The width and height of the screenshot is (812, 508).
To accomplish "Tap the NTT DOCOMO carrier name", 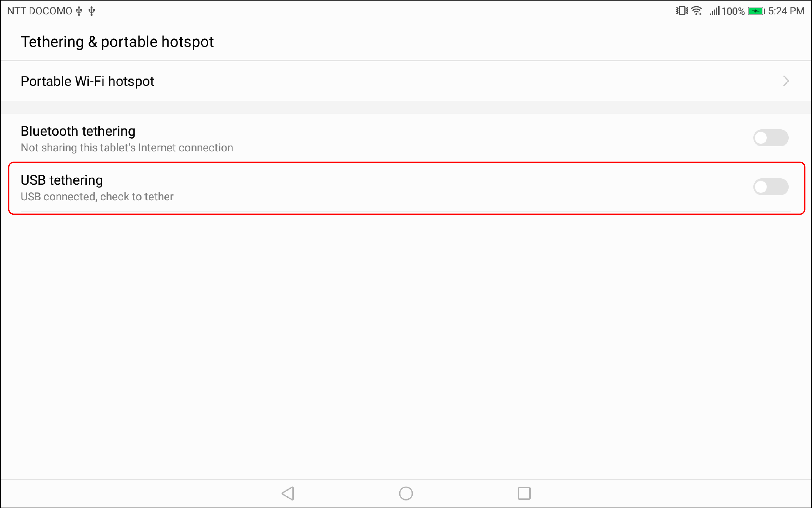I will (x=40, y=11).
